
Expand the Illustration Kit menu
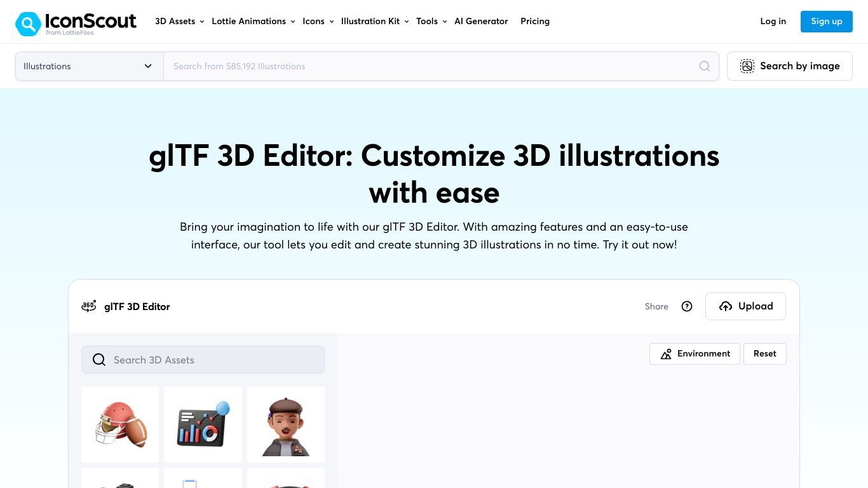point(375,21)
